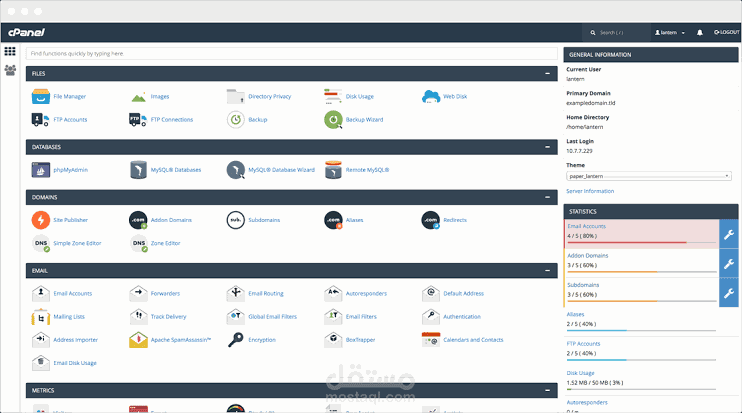Click the FTP Accounts statistics link
The width and height of the screenshot is (742, 413).
(x=583, y=343)
